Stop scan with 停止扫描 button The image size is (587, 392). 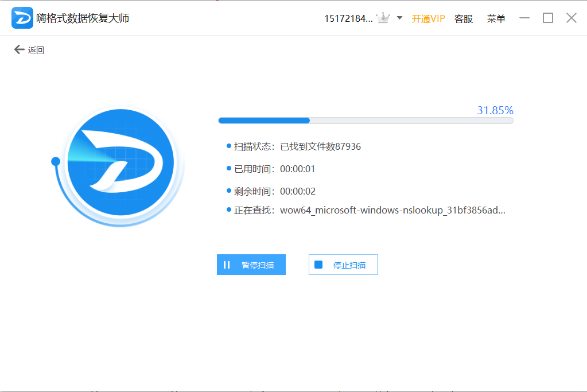click(343, 265)
